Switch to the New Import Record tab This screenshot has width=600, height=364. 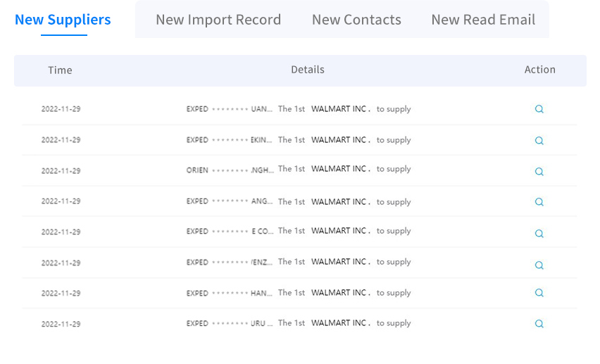click(218, 20)
